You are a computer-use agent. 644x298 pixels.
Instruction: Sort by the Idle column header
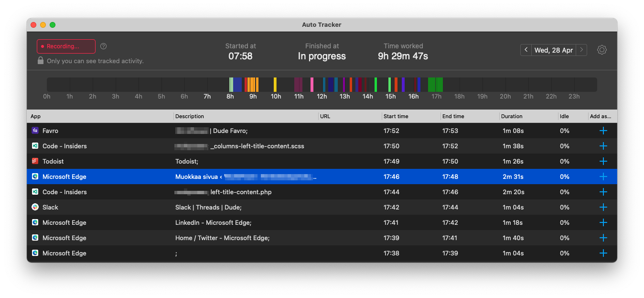[573, 116]
